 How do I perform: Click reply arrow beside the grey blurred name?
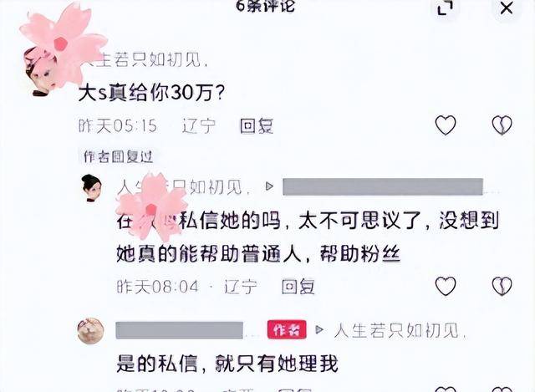[x=269, y=186]
